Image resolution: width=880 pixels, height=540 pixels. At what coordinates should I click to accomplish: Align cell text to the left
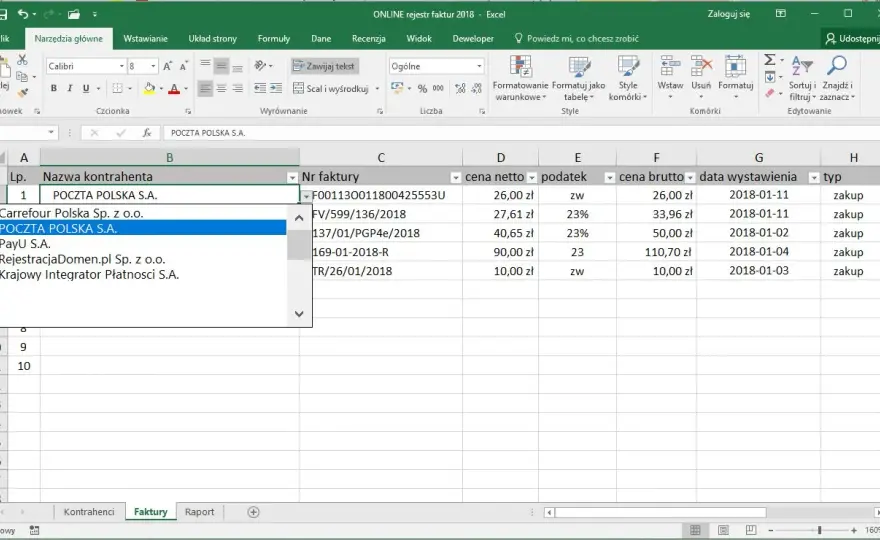(x=205, y=88)
